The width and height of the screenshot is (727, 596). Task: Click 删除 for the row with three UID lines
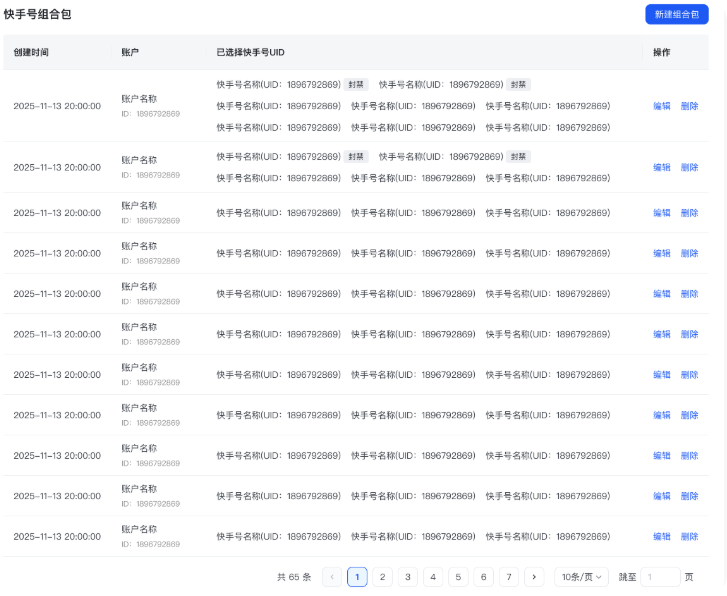(x=689, y=106)
